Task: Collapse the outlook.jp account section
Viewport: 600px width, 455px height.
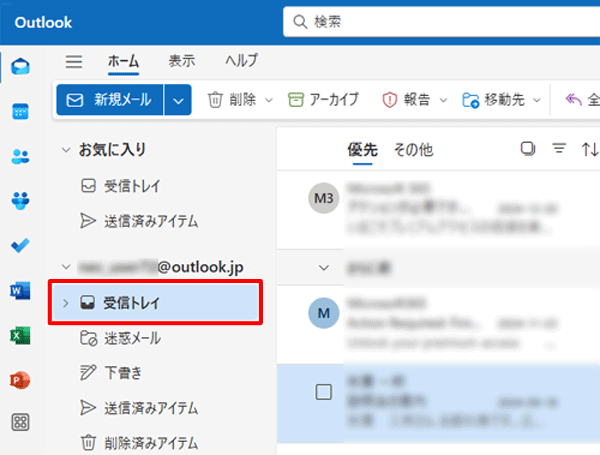Action: tap(66, 266)
